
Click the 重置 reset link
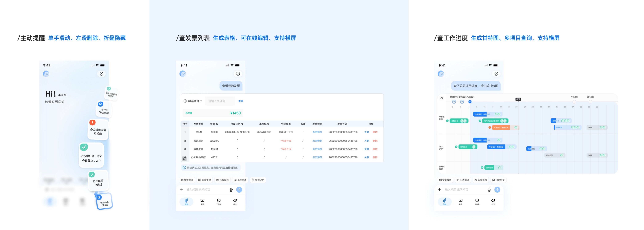(x=241, y=101)
